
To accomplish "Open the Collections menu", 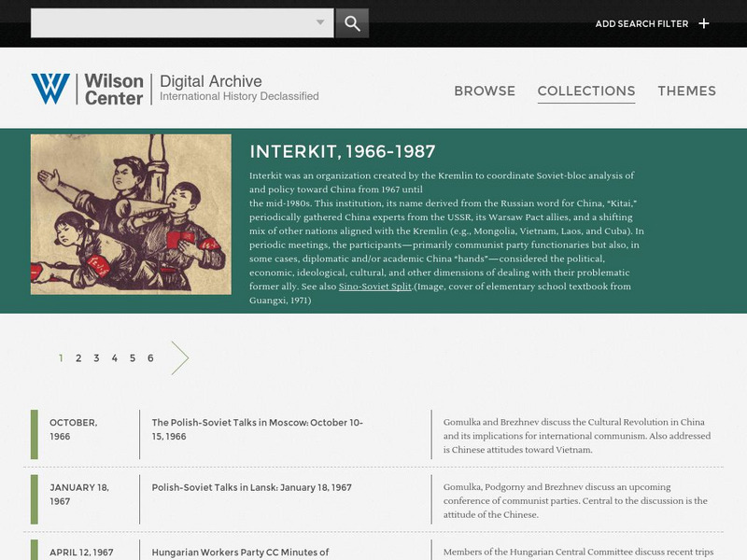I will pyautogui.click(x=586, y=91).
